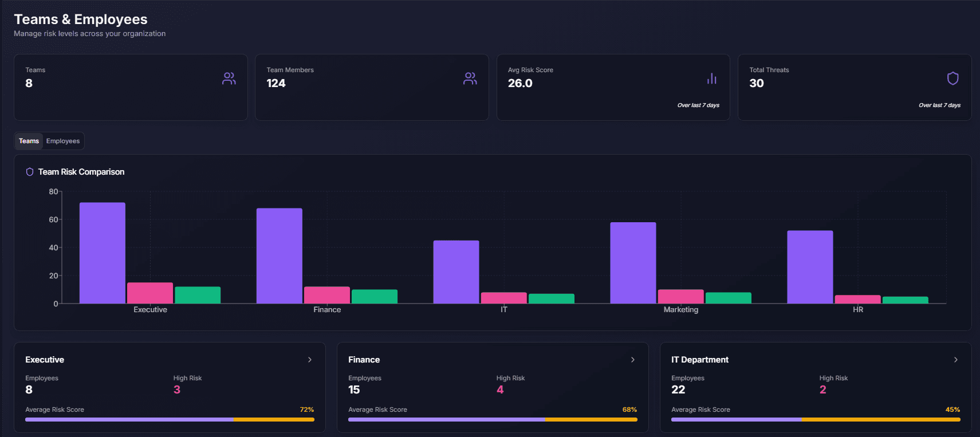The width and height of the screenshot is (980, 437).
Task: Click the shield icon beside Team Risk Comparison
Action: coord(30,172)
